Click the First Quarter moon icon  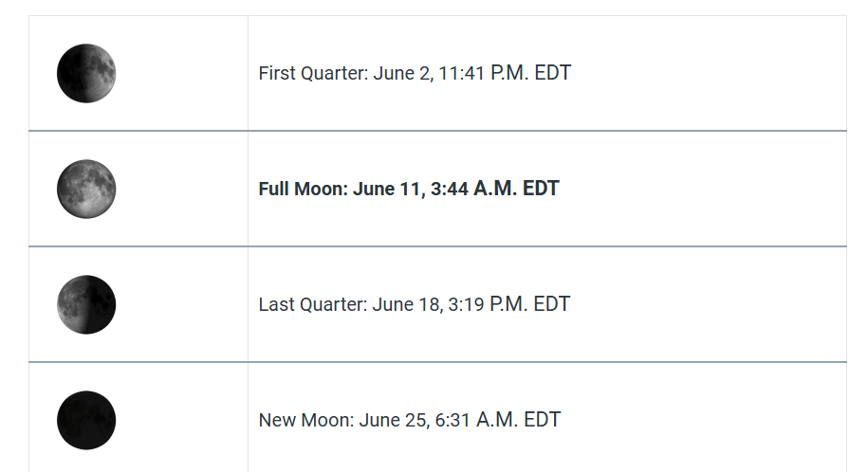coord(86,73)
